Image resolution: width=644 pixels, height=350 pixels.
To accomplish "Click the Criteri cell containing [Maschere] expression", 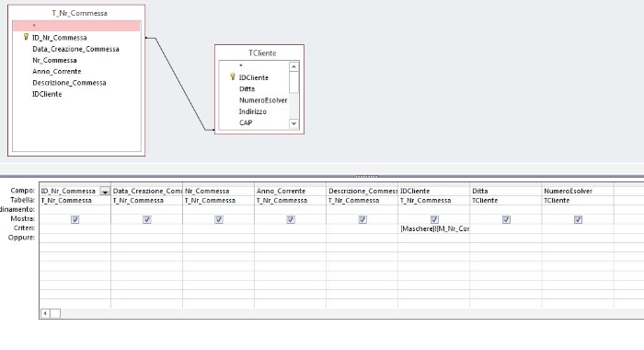I will (x=433, y=228).
